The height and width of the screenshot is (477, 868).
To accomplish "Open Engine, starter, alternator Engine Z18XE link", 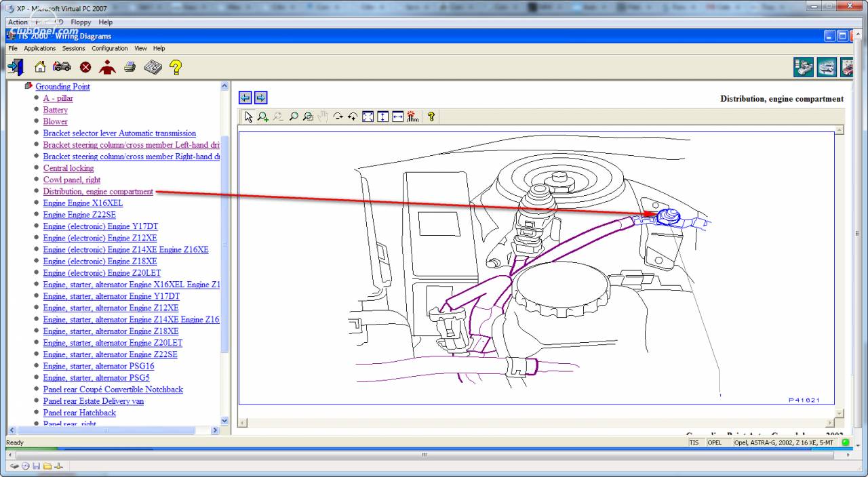I will [111, 331].
